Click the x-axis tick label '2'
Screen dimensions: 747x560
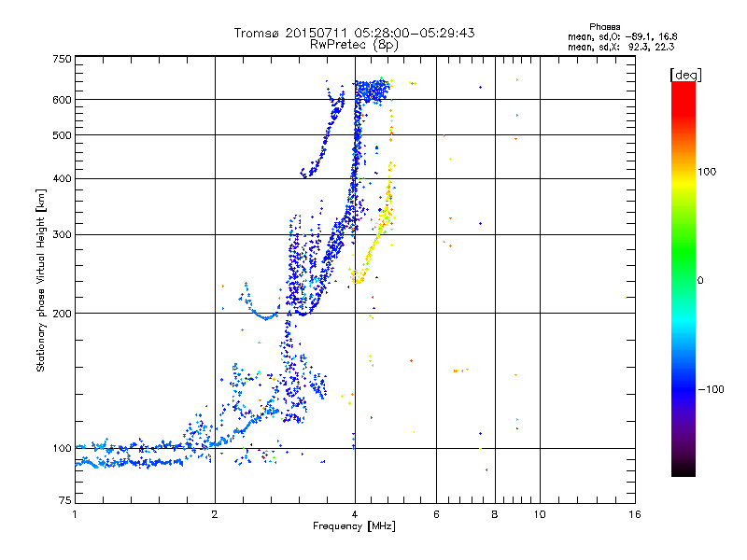click(215, 514)
